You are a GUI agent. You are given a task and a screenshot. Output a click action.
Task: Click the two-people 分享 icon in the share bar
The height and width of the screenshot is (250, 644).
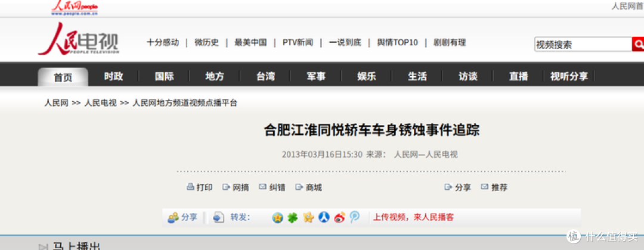[173, 218]
